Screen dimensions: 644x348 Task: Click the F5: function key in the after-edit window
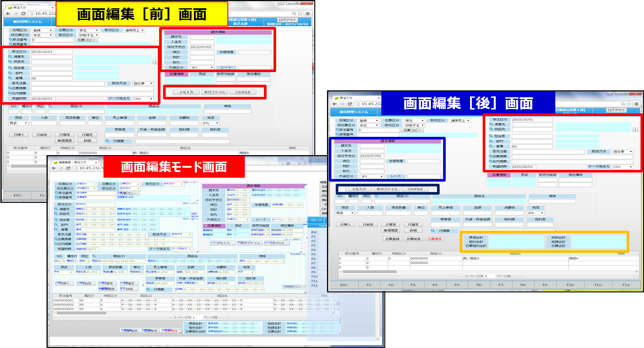click(x=457, y=285)
